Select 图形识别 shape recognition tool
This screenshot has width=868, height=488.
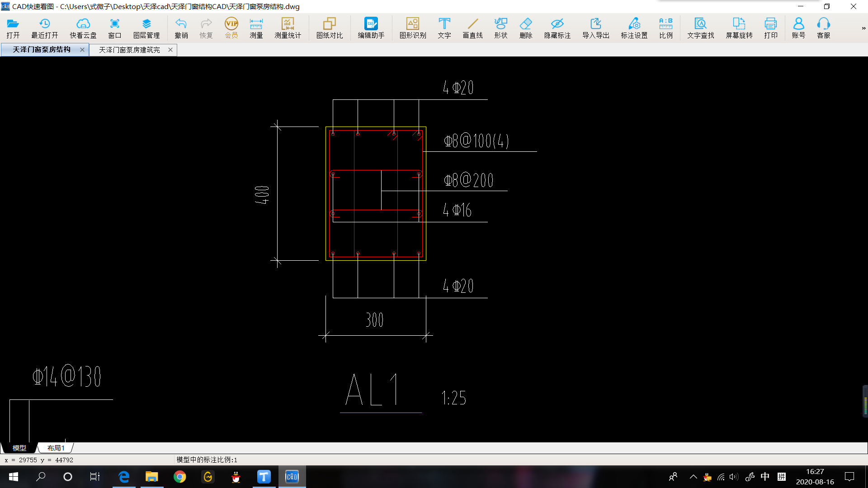(x=413, y=28)
